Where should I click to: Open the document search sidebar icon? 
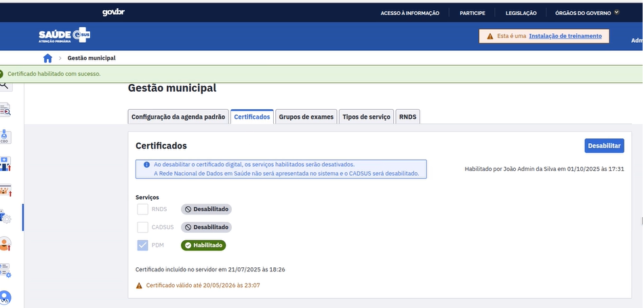(x=5, y=110)
